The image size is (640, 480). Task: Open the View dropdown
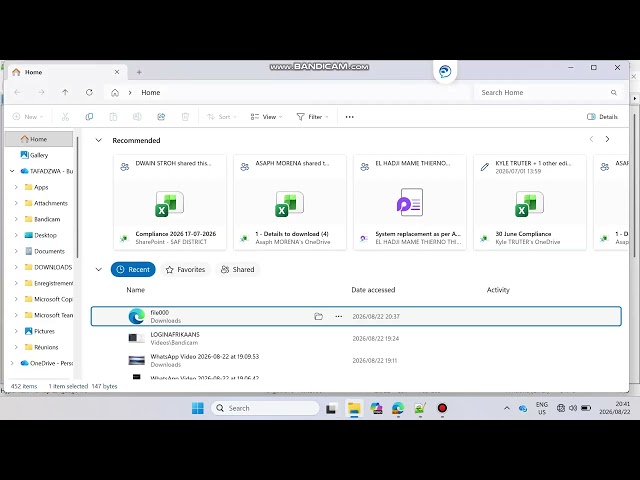[x=266, y=117]
